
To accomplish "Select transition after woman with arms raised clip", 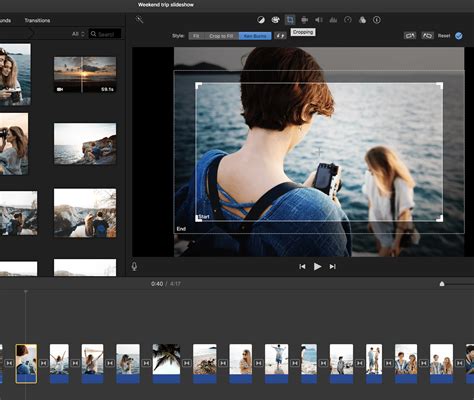I will (75, 363).
